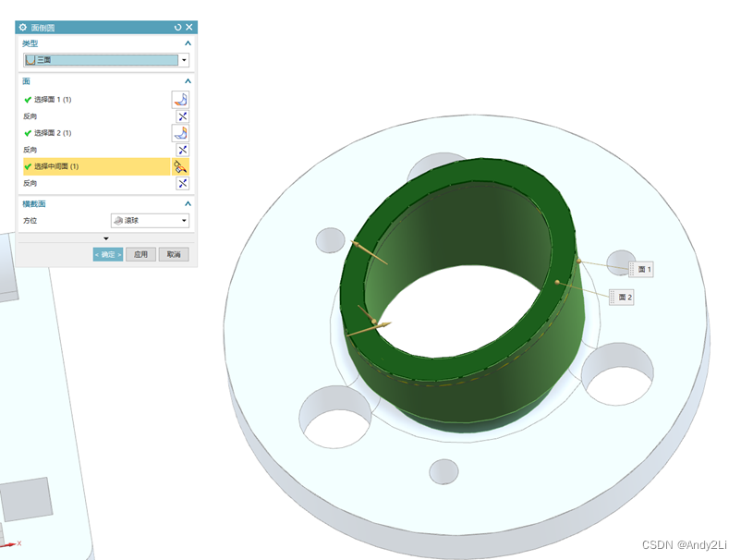Cancel the dialog with 取消
Viewport: 741px width, 560px height.
click(174, 254)
